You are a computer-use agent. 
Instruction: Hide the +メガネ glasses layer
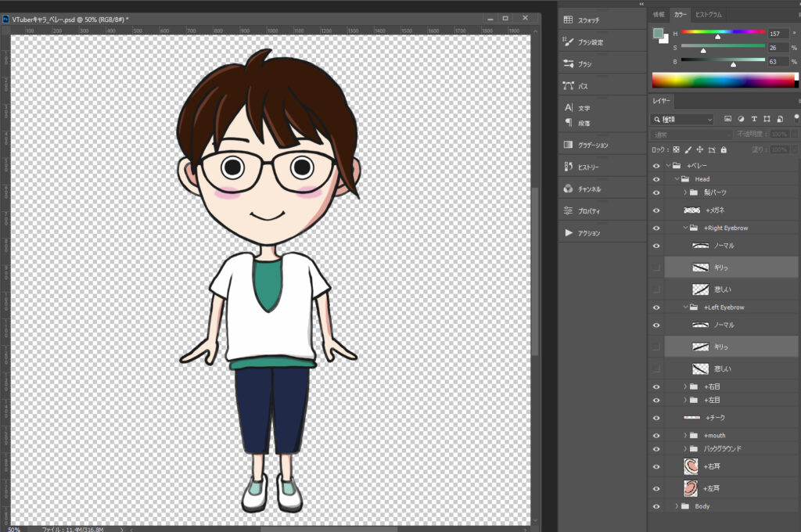(x=656, y=210)
